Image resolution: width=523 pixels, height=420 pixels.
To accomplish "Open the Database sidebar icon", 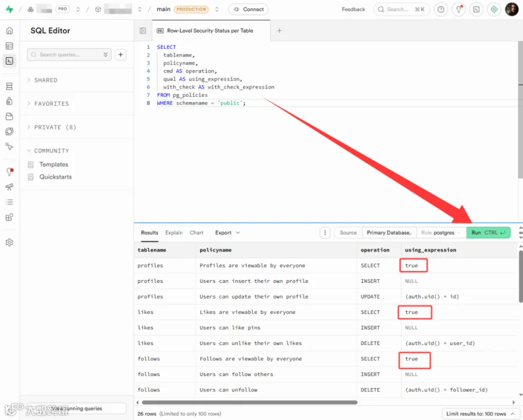I will point(10,87).
